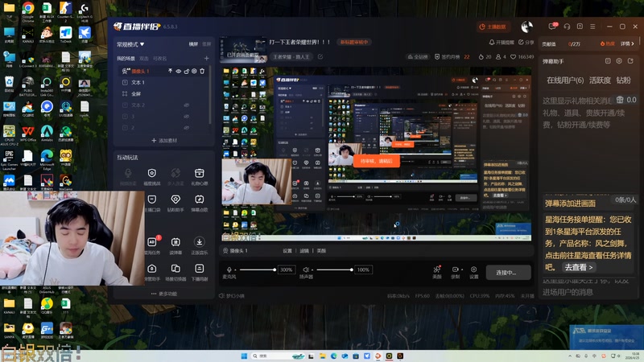Open the 常规模式 mode dropdown
This screenshot has height=362, width=644.
130,44
